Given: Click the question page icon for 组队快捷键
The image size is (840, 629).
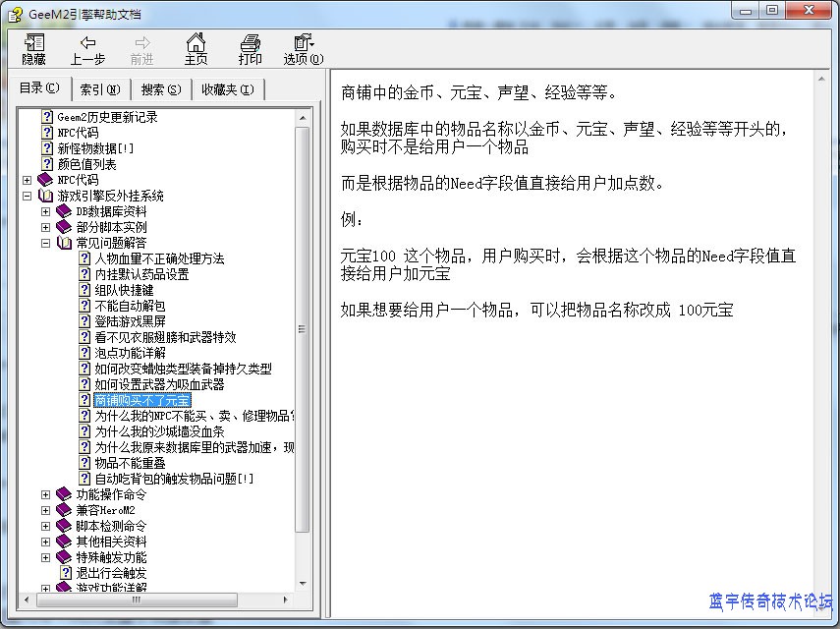Looking at the screenshot, I should (84, 290).
